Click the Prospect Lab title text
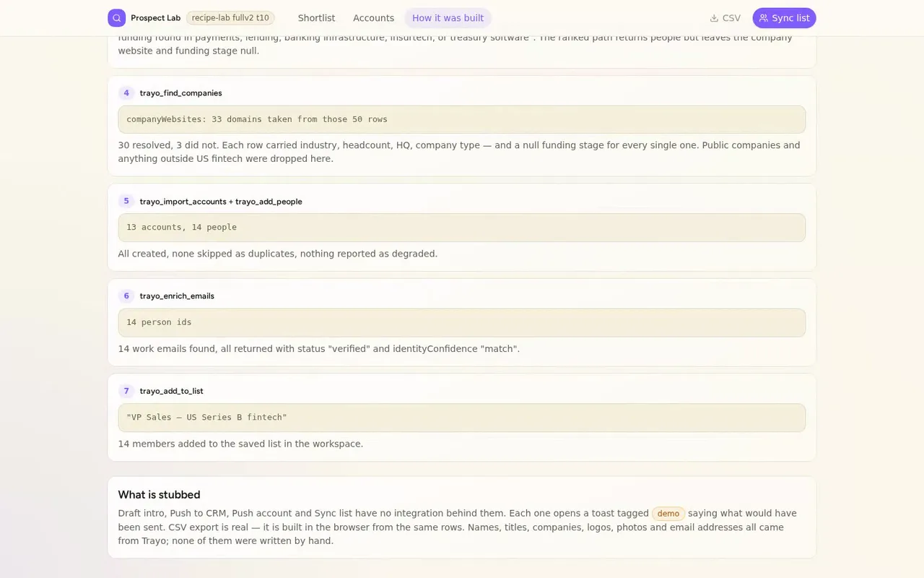924x578 pixels. 156,18
